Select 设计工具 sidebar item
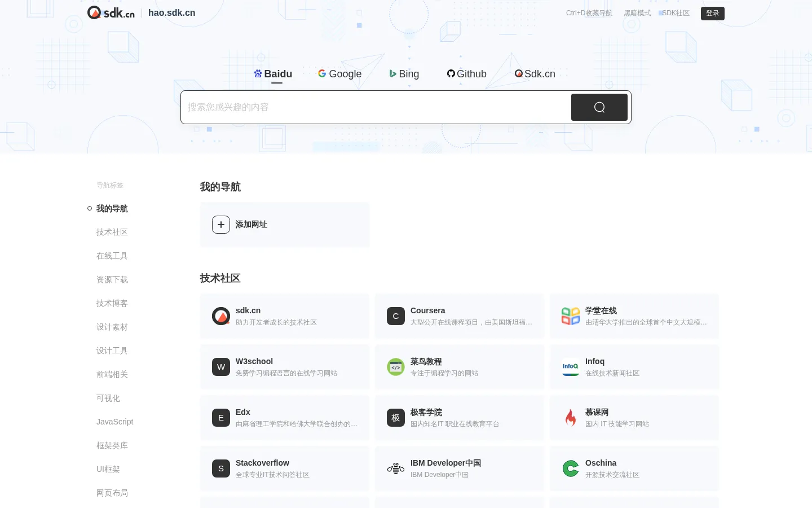This screenshot has height=508, width=812. point(112,351)
